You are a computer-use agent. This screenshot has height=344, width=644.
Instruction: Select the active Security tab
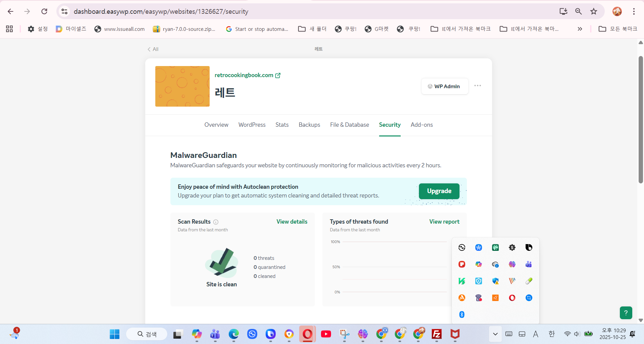click(390, 125)
